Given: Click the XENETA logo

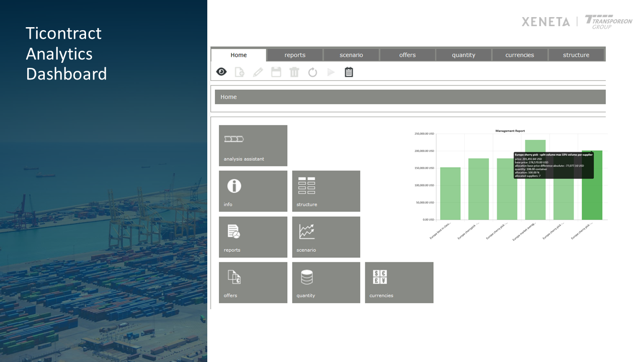Looking at the screenshot, I should tap(546, 22).
